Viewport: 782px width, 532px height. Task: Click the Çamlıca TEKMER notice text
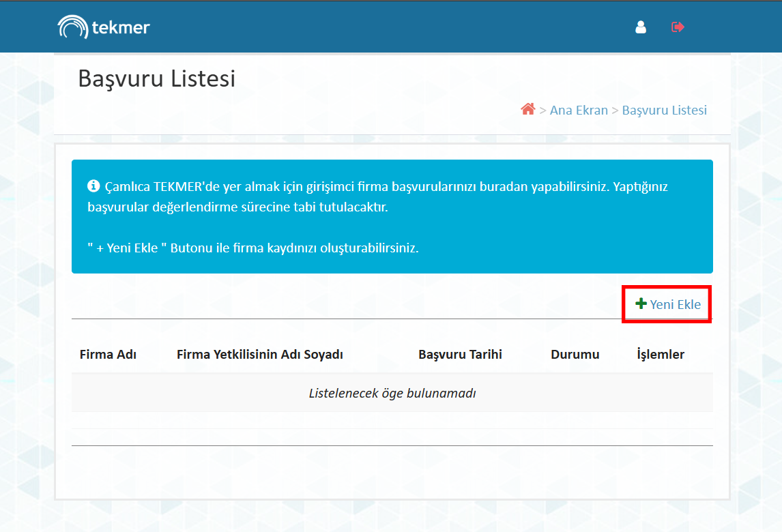coord(377,196)
